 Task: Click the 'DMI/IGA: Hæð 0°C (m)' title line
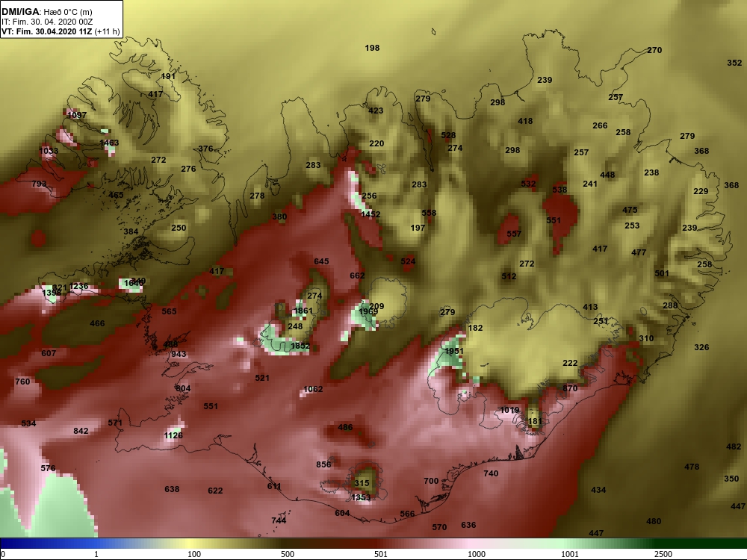coord(47,12)
